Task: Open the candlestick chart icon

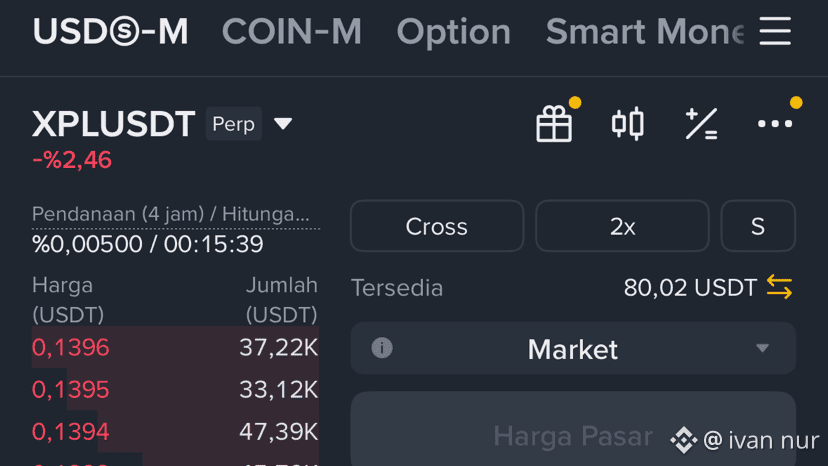Action: (628, 124)
